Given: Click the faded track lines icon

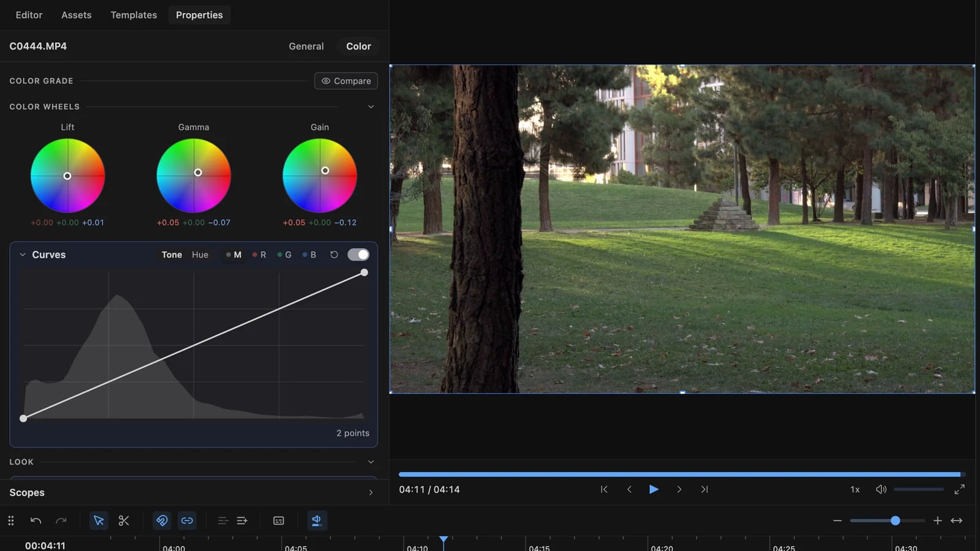Looking at the screenshot, I should 223,520.
